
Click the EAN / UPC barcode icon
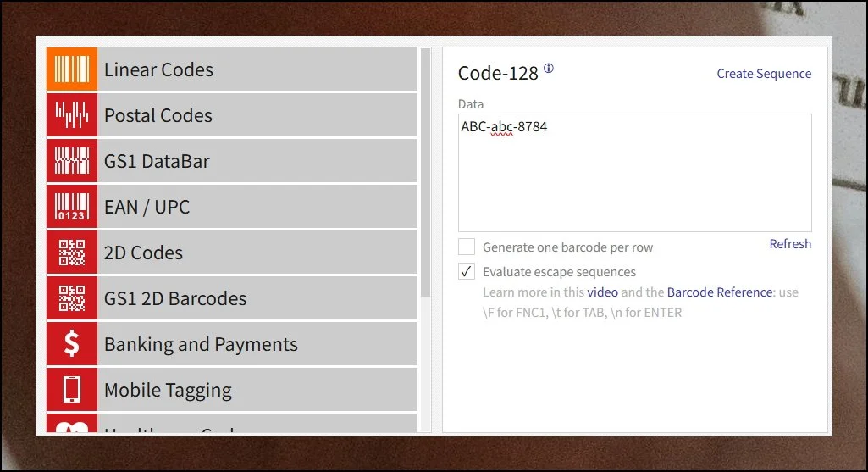72,207
